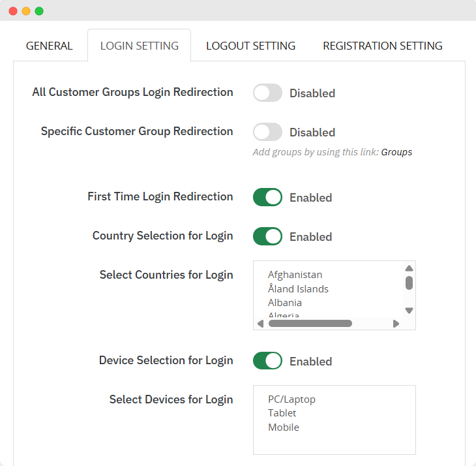476x466 pixels.
Task: Select the Login Setting tab
Action: click(x=139, y=46)
